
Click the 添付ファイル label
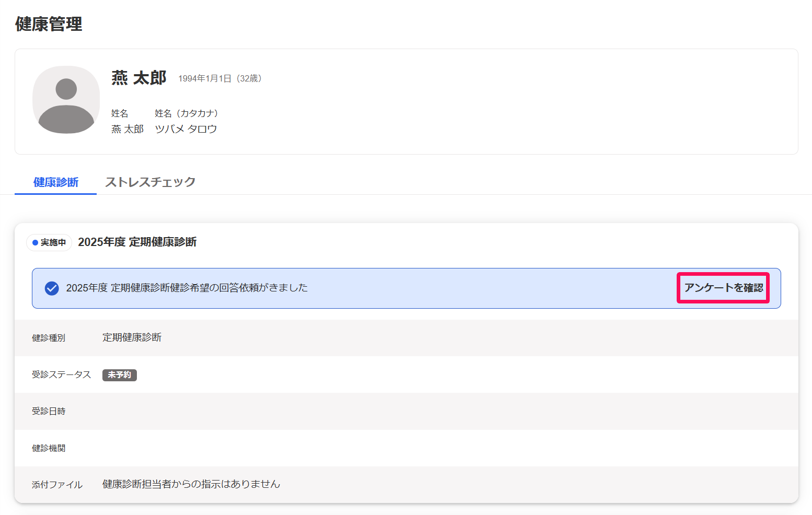(x=57, y=485)
